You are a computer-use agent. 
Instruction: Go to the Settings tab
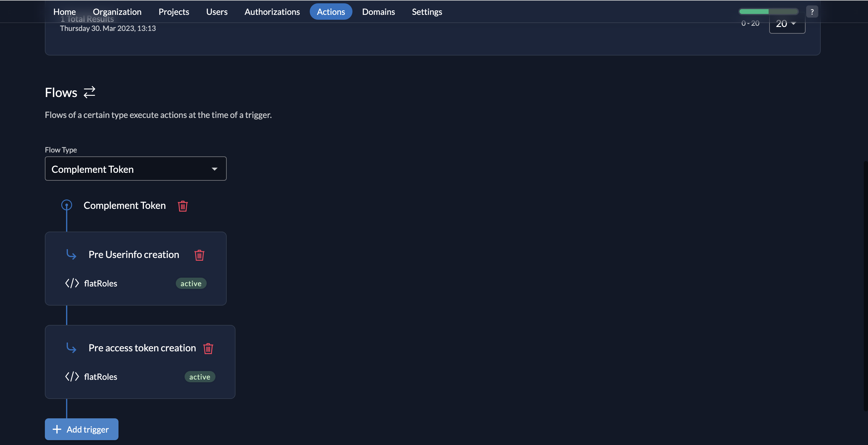tap(427, 12)
